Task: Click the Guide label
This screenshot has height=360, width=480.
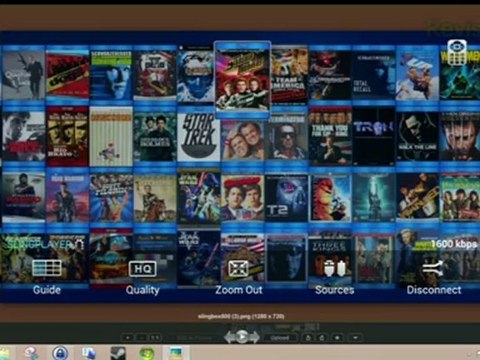Action: pos(47,290)
